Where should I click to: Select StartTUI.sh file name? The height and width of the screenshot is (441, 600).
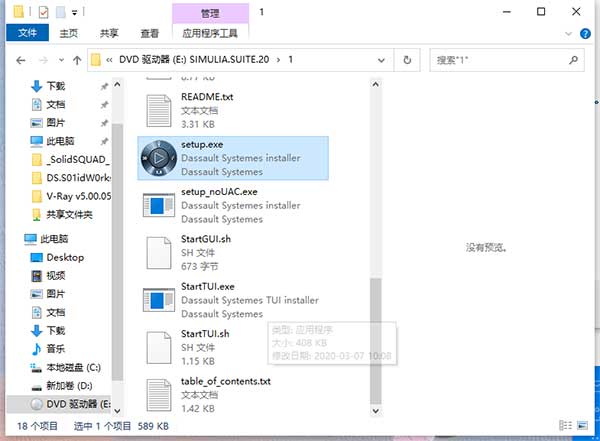(205, 334)
